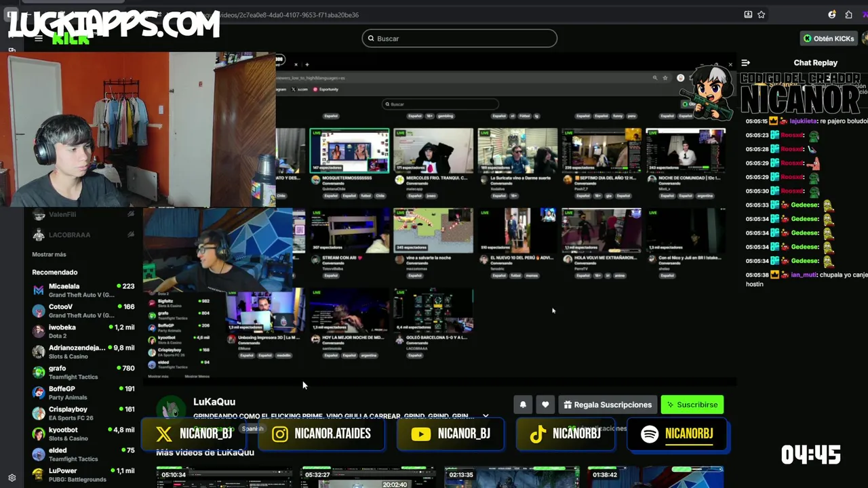Toggle notifications bell for LuKaQuu
The height and width of the screenshot is (488, 868).
pyautogui.click(x=523, y=405)
